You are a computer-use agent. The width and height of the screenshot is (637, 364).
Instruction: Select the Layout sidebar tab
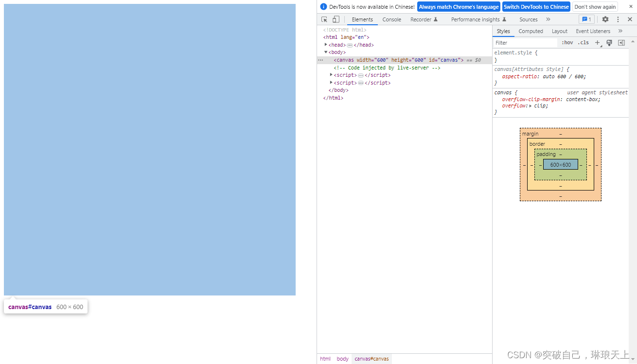click(559, 31)
